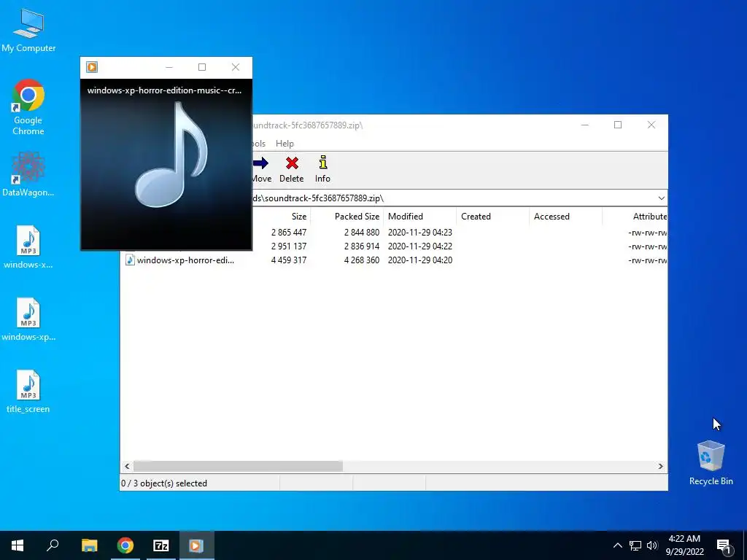Click the track title in the media player

(164, 90)
